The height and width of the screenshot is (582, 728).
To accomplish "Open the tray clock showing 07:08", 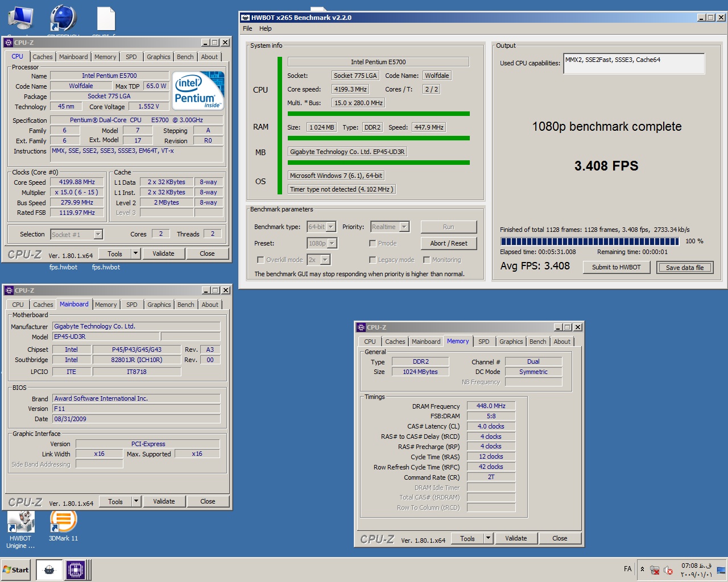I will click(697, 570).
